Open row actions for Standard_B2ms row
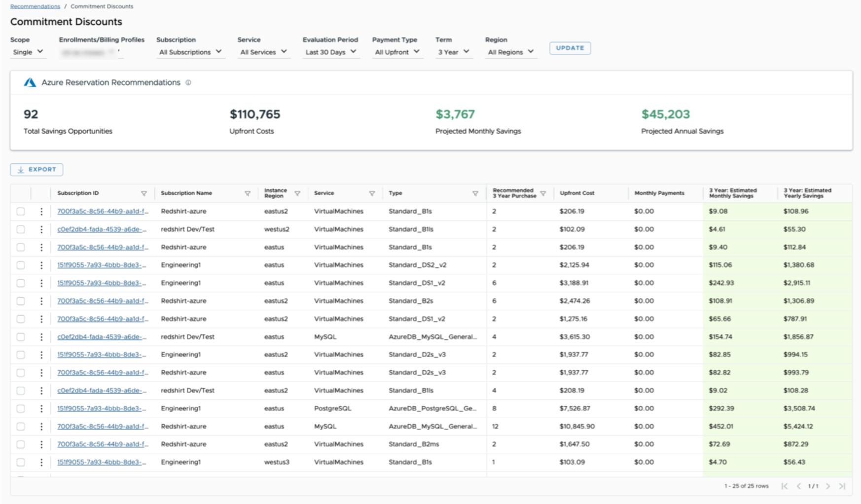Image resolution: width=861 pixels, height=504 pixels. tap(41, 444)
